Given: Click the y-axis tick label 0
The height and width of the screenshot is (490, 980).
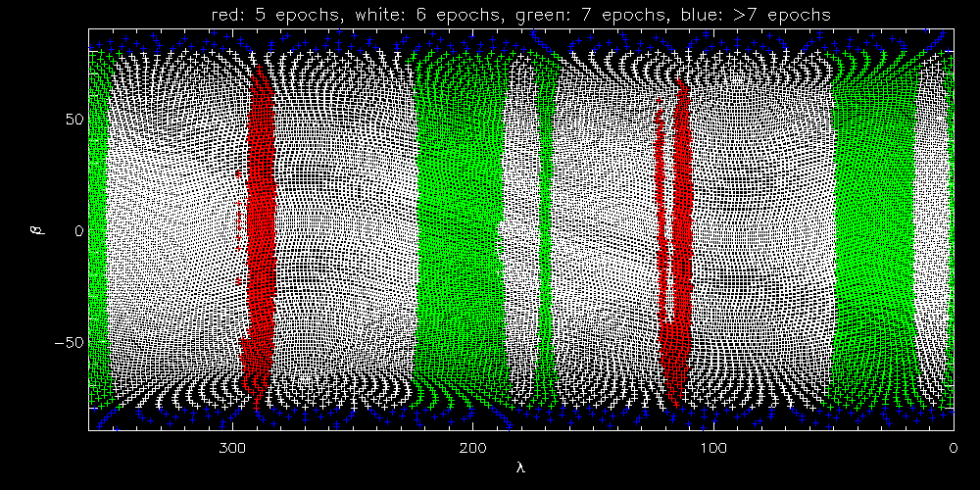Looking at the screenshot, I should tap(78, 230).
